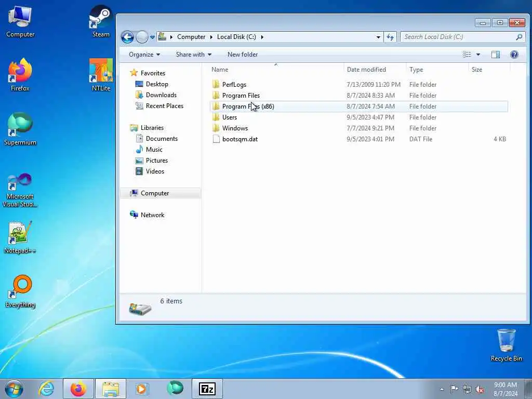Open Recent Places in Favorites
This screenshot has width=532, height=399.
(x=159, y=106)
